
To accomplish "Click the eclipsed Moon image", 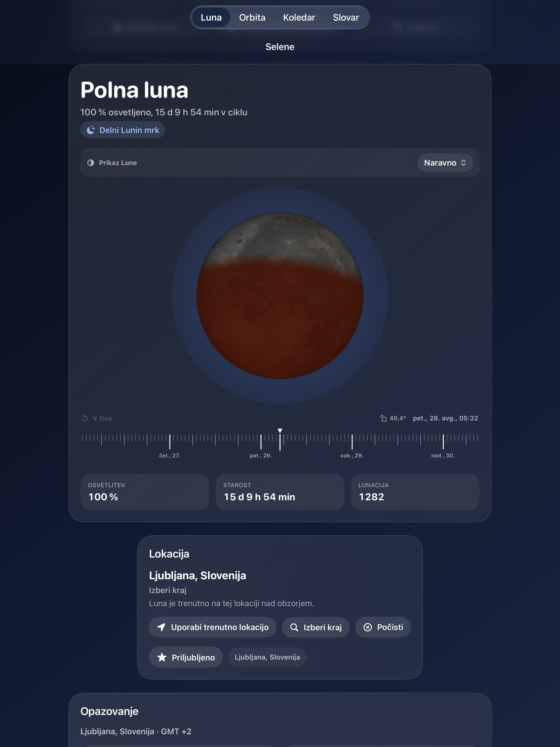I will click(x=280, y=296).
